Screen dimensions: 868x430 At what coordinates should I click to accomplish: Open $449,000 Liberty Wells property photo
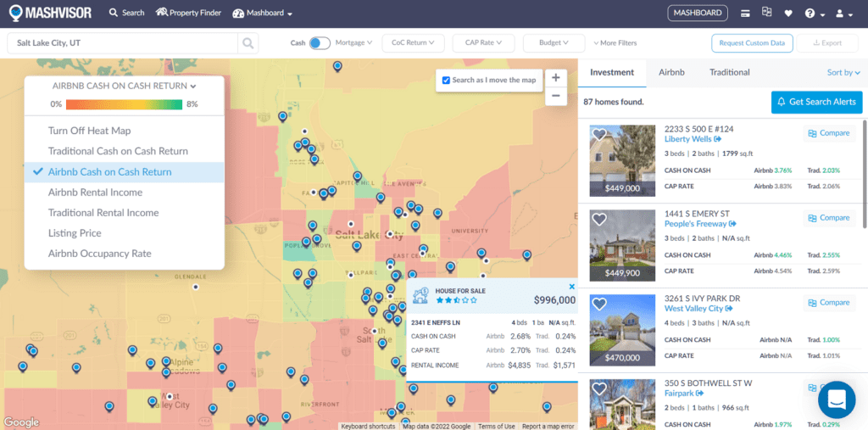point(622,160)
